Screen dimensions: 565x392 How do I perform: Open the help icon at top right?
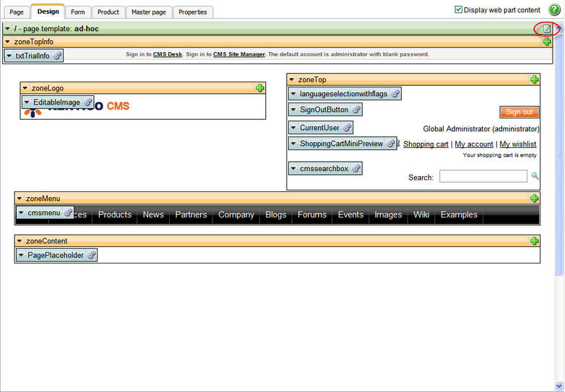pos(554,9)
